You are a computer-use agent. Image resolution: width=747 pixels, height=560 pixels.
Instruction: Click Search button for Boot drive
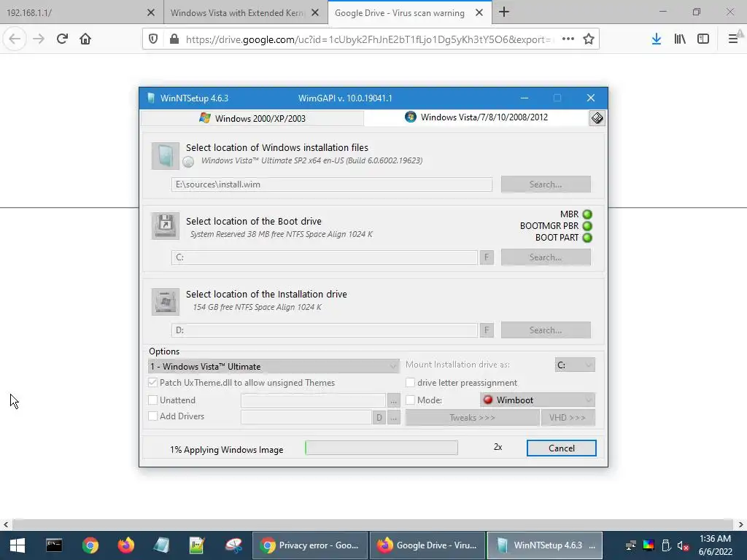click(x=546, y=257)
